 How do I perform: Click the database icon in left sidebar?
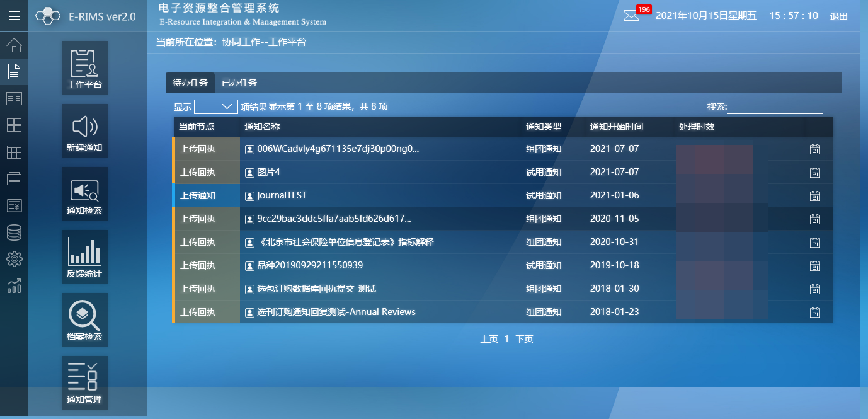(x=14, y=232)
